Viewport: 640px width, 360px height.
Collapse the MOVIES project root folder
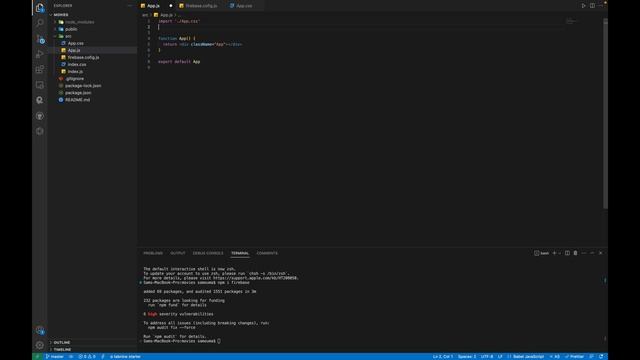[61, 15]
